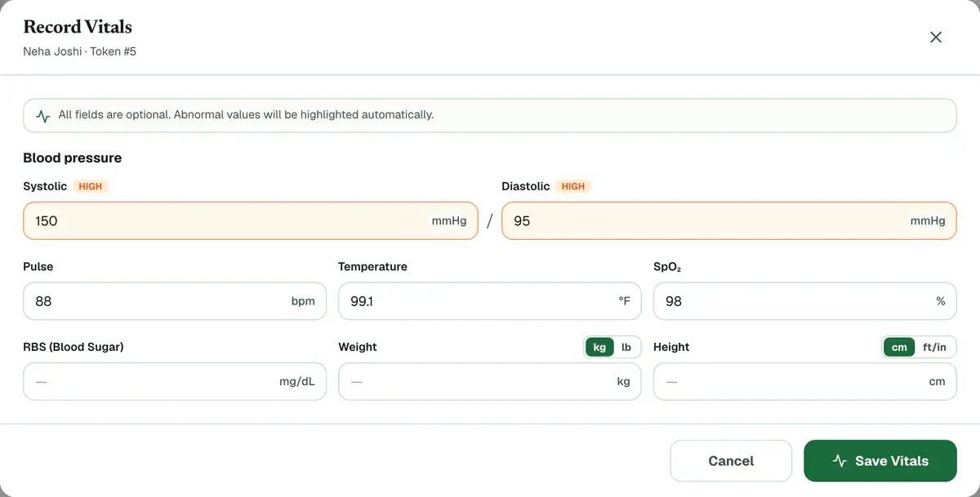Screen dimensions: 980x497
Task: Click the Weight label
Action: (x=358, y=347)
